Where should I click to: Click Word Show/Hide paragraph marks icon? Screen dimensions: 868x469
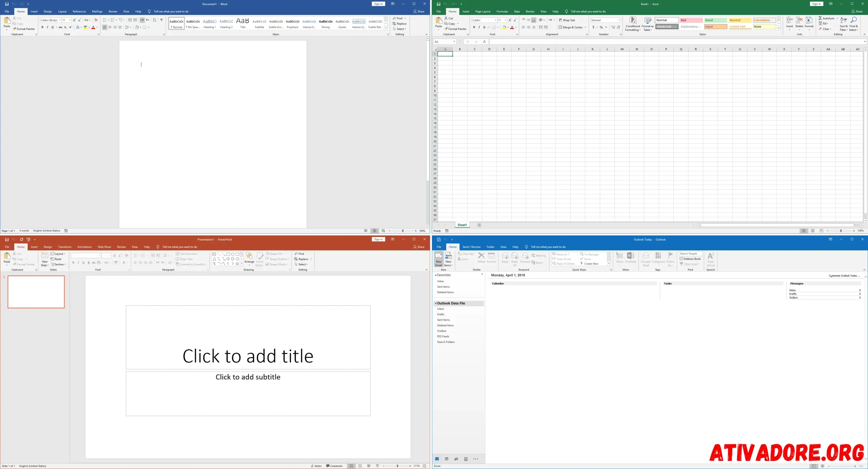coord(162,20)
